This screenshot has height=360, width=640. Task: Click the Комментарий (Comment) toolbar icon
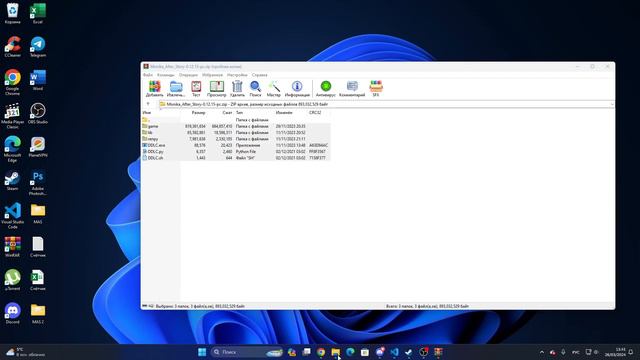click(x=352, y=89)
